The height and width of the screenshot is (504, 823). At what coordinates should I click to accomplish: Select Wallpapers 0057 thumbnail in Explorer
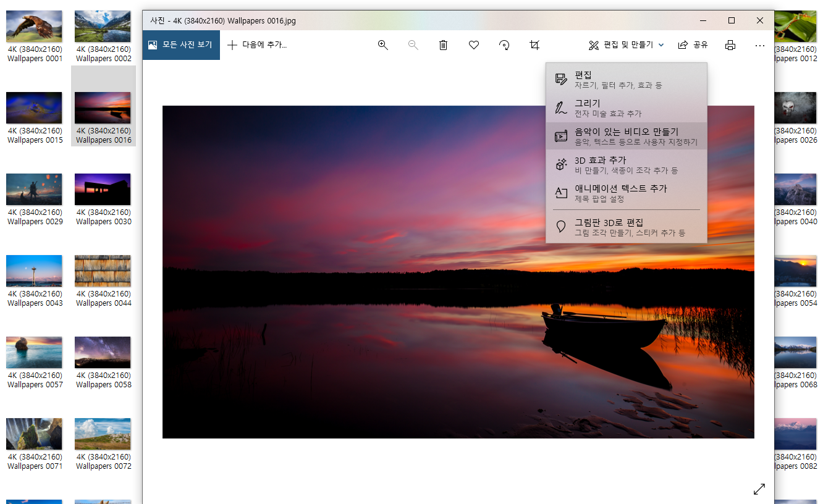[x=35, y=352]
